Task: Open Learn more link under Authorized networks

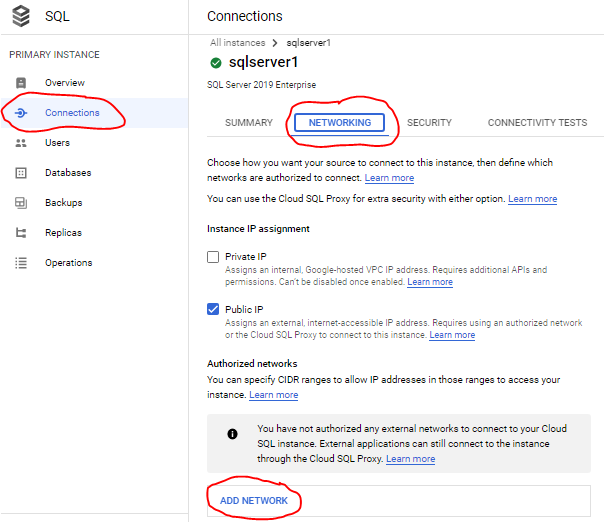Action: (x=273, y=395)
